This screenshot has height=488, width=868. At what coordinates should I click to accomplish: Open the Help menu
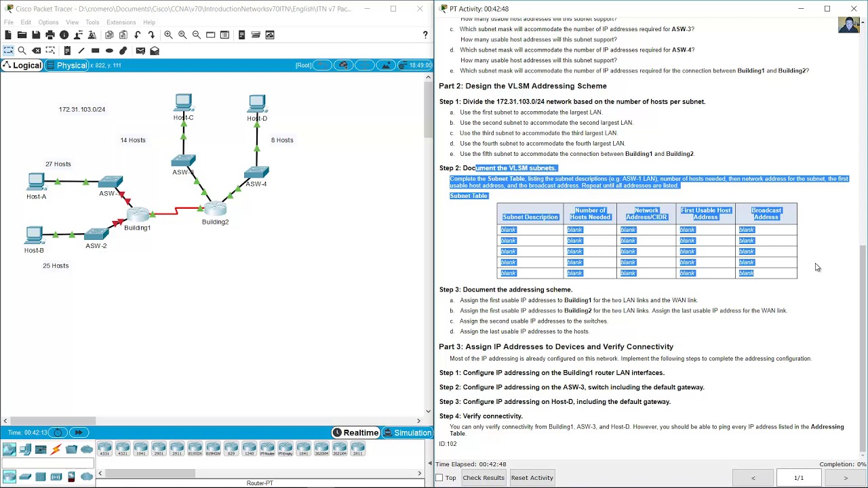point(149,22)
